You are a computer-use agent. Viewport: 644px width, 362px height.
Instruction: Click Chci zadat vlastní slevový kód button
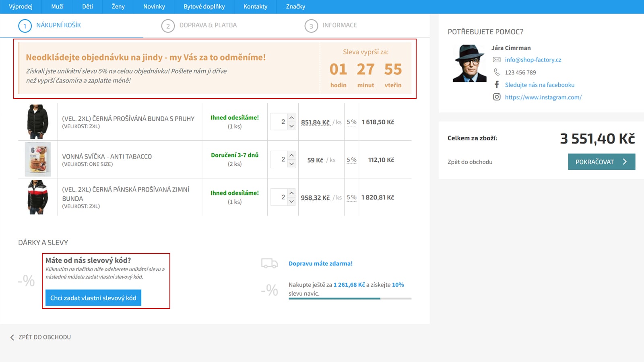point(93,298)
